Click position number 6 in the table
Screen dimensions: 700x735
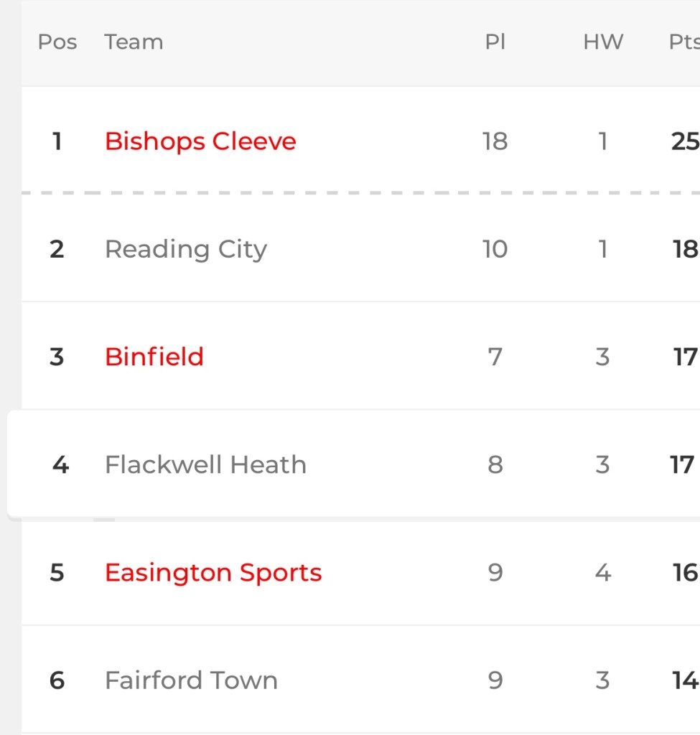click(x=57, y=680)
